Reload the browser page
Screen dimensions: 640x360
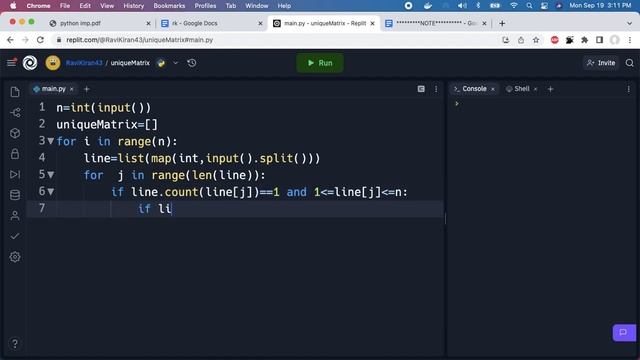point(40,40)
